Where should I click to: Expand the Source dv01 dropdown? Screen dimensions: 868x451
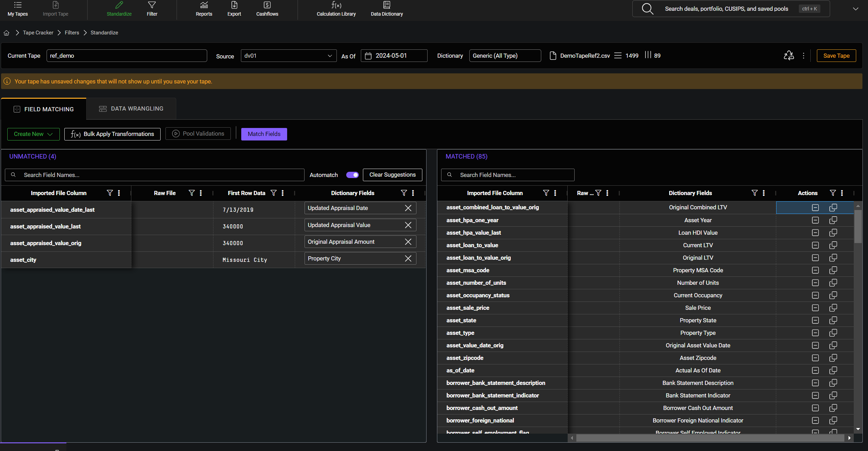click(x=330, y=56)
